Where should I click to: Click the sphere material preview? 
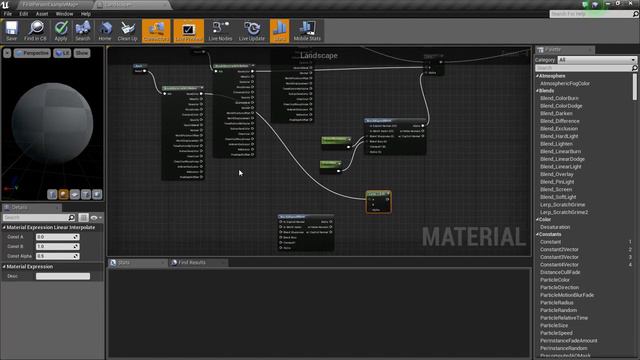coord(52,123)
